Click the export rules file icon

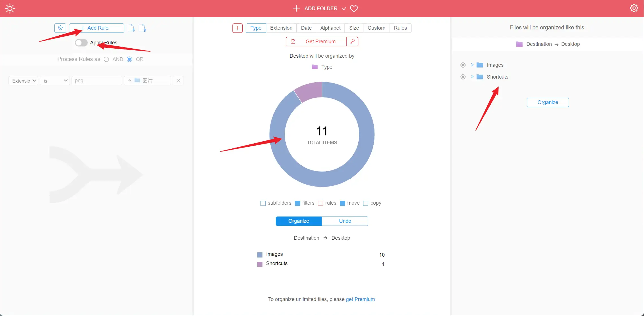(x=143, y=28)
